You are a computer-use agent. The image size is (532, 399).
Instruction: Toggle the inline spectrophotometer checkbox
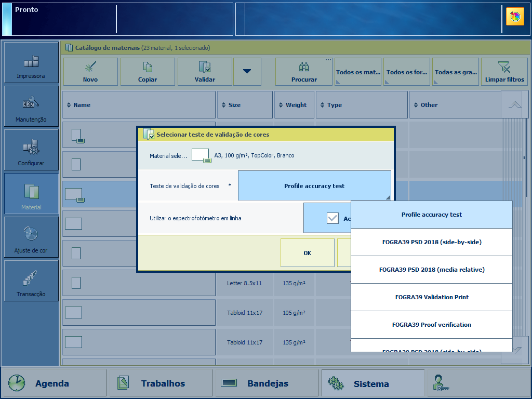click(x=332, y=218)
